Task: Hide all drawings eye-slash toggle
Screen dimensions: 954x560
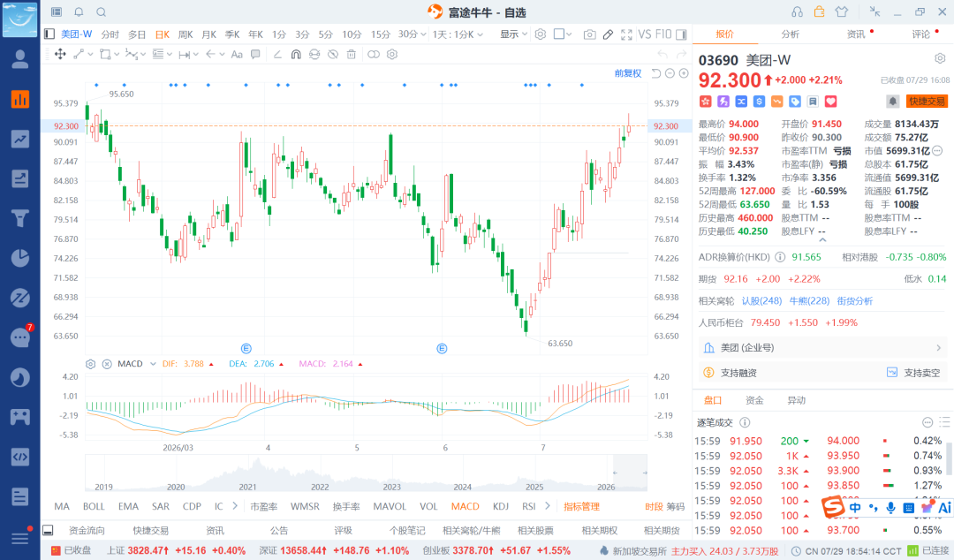Action: click(x=333, y=54)
